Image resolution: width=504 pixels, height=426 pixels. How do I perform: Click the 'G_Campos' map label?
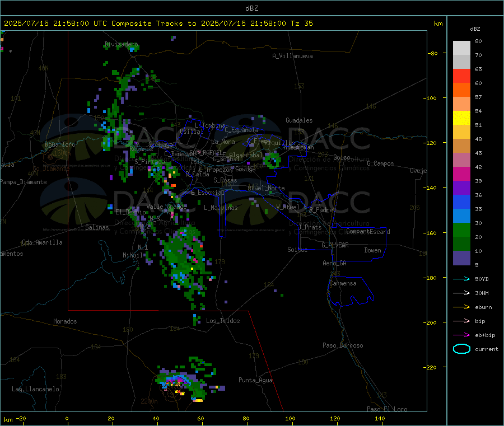[380, 163]
